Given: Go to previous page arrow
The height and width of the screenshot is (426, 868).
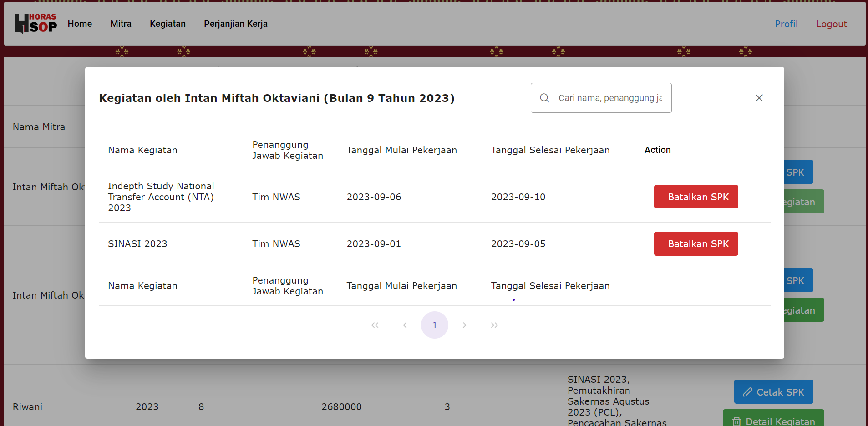Looking at the screenshot, I should [405, 325].
